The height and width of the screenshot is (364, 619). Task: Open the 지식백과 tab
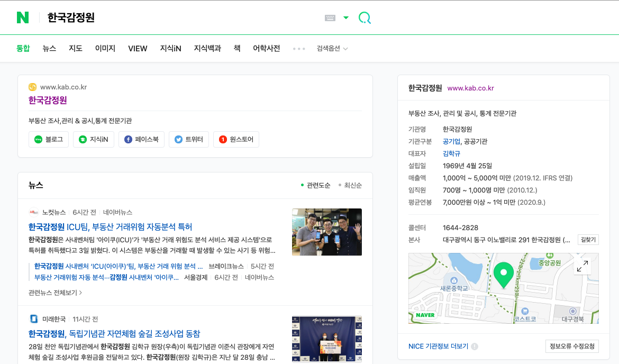pos(207,48)
